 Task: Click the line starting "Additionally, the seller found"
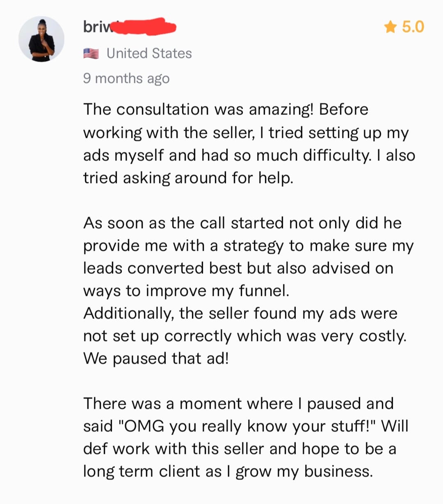coord(240,314)
